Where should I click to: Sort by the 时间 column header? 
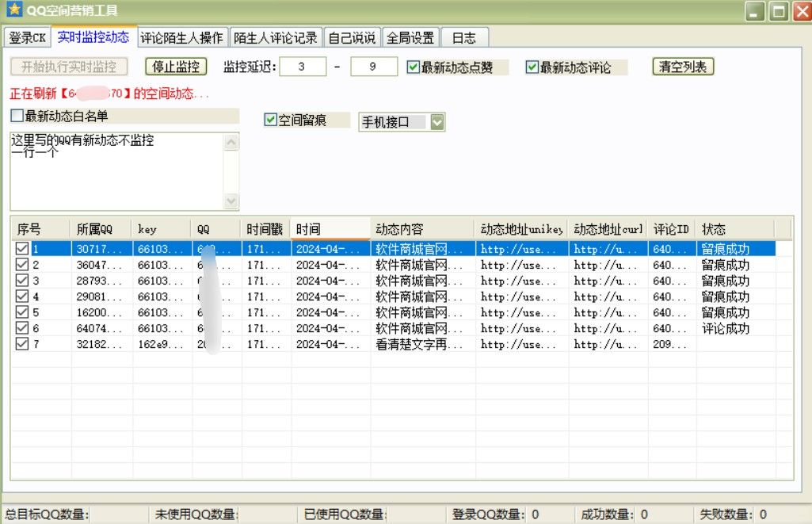pyautogui.click(x=330, y=228)
